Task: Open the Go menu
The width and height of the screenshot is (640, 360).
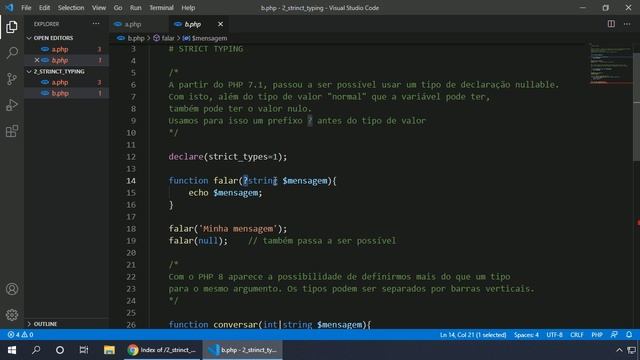Action: (118, 8)
